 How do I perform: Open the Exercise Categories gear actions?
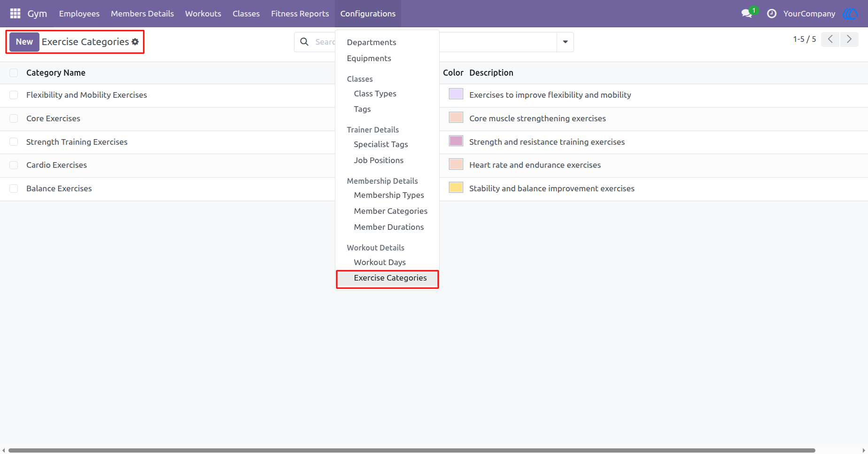[x=135, y=42]
